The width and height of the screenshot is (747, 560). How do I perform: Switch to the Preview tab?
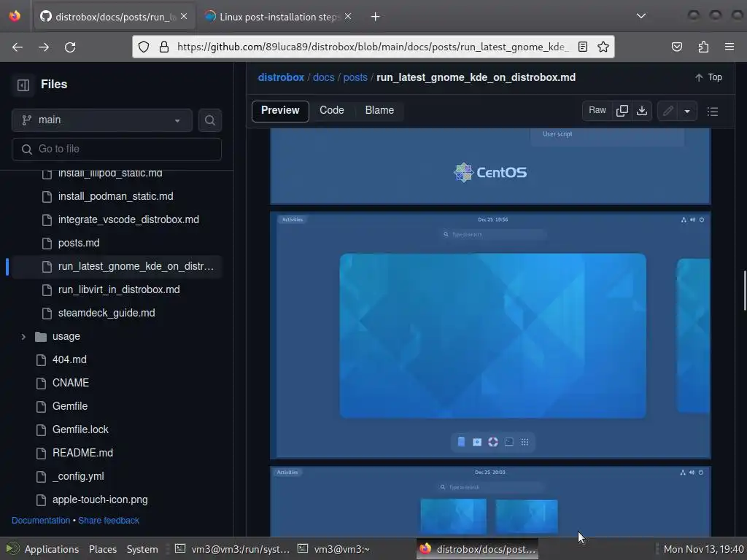pos(280,111)
